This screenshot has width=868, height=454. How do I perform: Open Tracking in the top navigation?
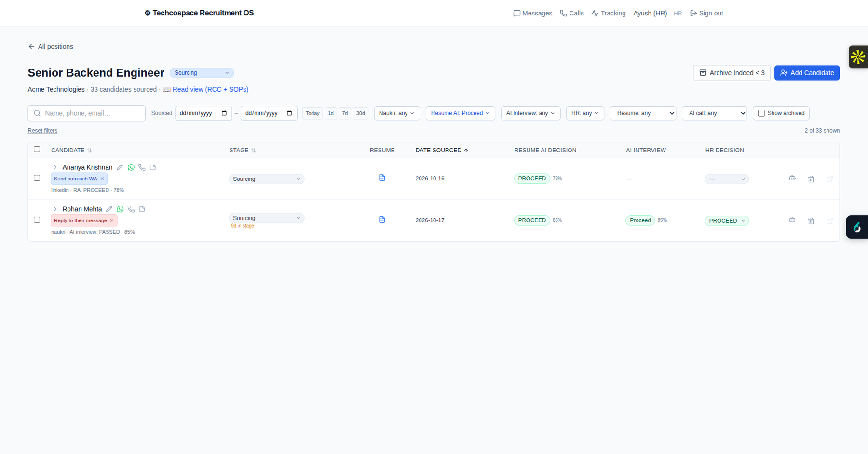(609, 13)
